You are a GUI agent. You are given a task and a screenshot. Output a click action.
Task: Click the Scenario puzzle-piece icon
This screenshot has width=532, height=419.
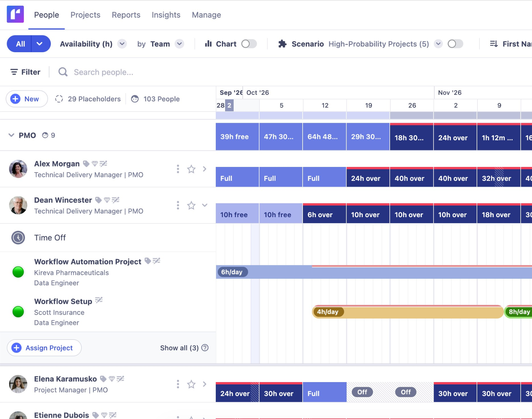pos(282,44)
